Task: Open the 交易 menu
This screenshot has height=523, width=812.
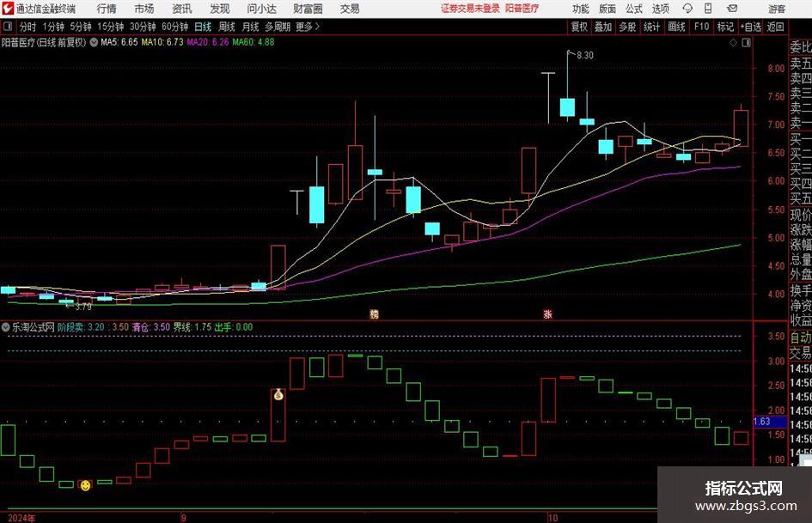Action: 350,9
